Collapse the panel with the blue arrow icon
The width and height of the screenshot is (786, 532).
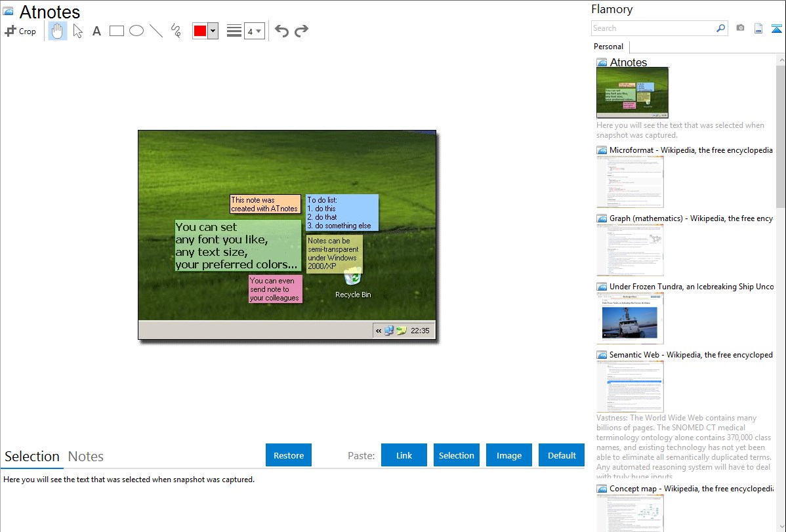click(776, 28)
